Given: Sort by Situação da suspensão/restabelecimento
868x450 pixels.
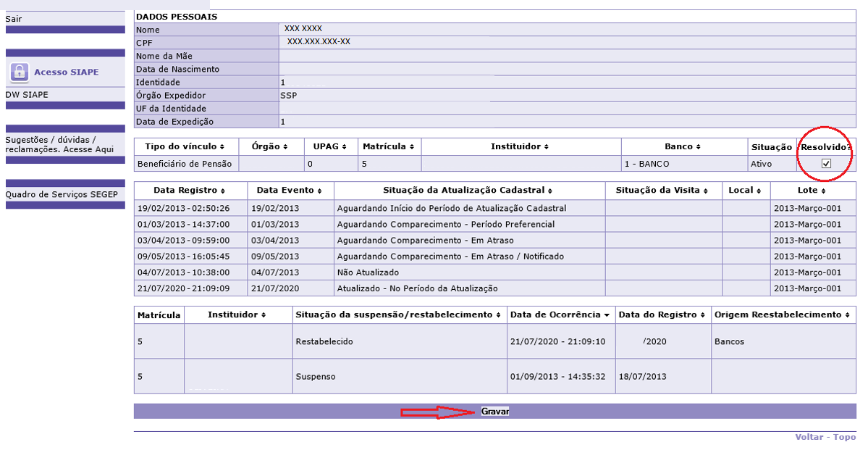Looking at the screenshot, I should point(399,314).
